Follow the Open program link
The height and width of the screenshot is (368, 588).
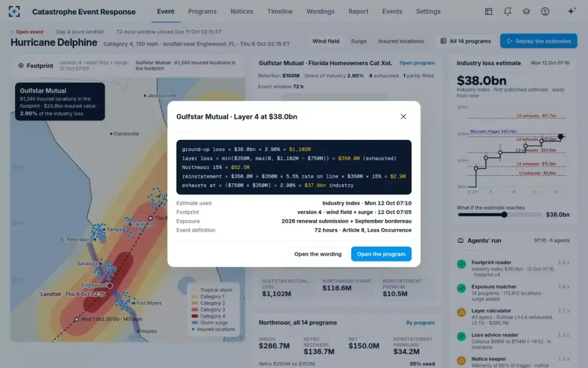417,63
